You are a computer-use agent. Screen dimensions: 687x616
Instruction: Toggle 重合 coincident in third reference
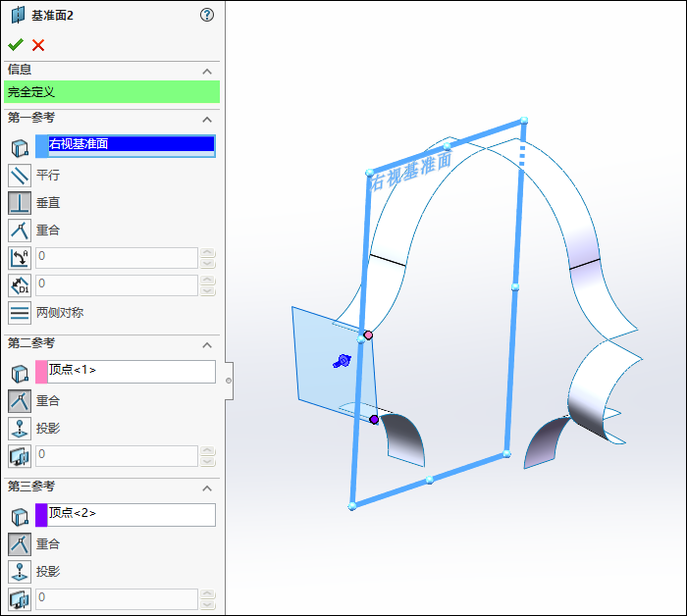(x=20, y=544)
